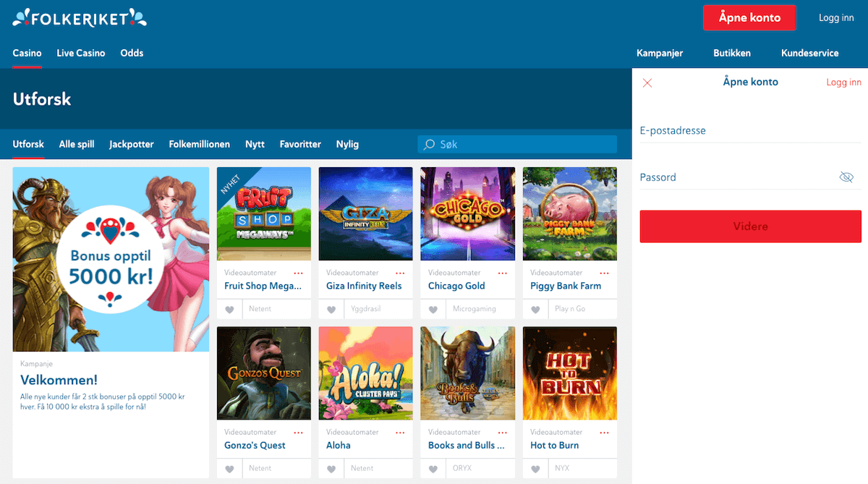Switch to Jackpotter tab
Image resolution: width=868 pixels, height=484 pixels.
(x=132, y=144)
